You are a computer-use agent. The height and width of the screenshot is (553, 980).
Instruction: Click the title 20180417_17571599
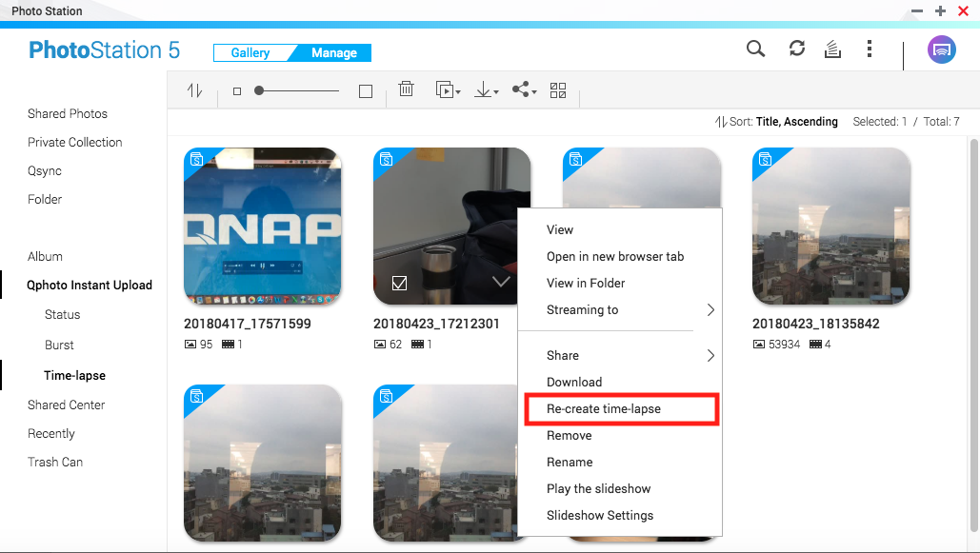(x=248, y=324)
